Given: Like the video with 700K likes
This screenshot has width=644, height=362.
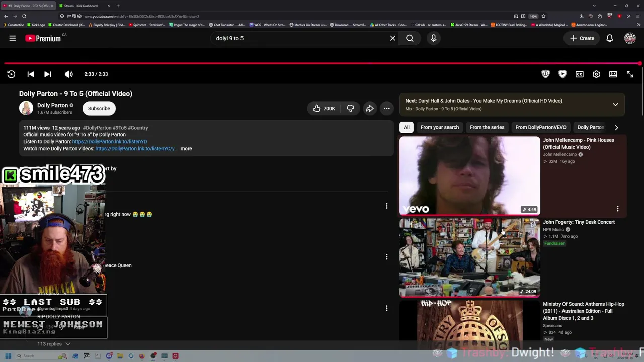Looking at the screenshot, I should 324,108.
